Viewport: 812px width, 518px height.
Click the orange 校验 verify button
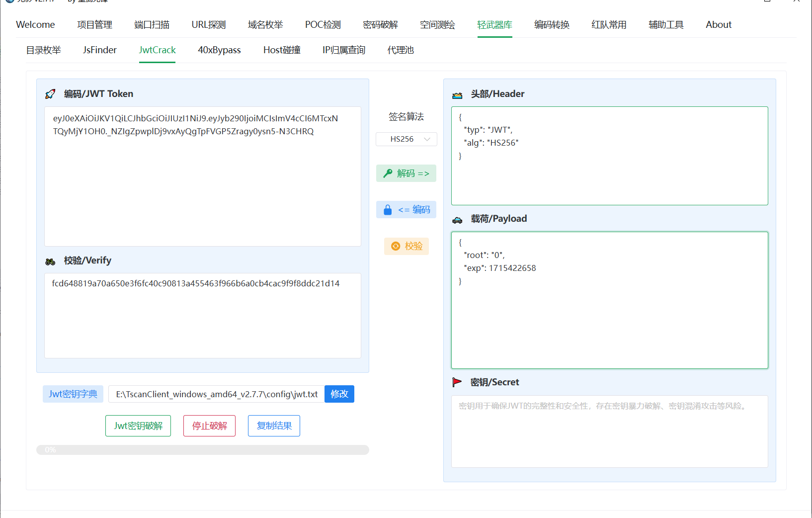[x=406, y=246]
